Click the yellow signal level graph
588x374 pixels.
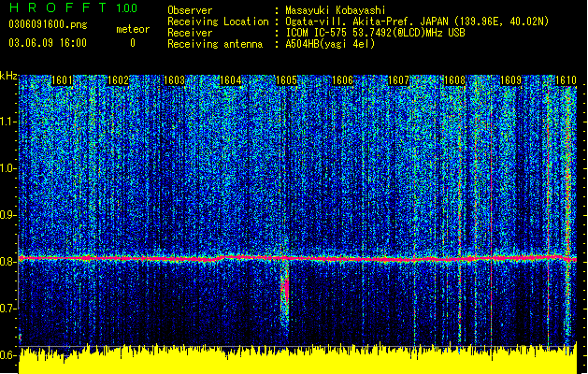coord(298,361)
